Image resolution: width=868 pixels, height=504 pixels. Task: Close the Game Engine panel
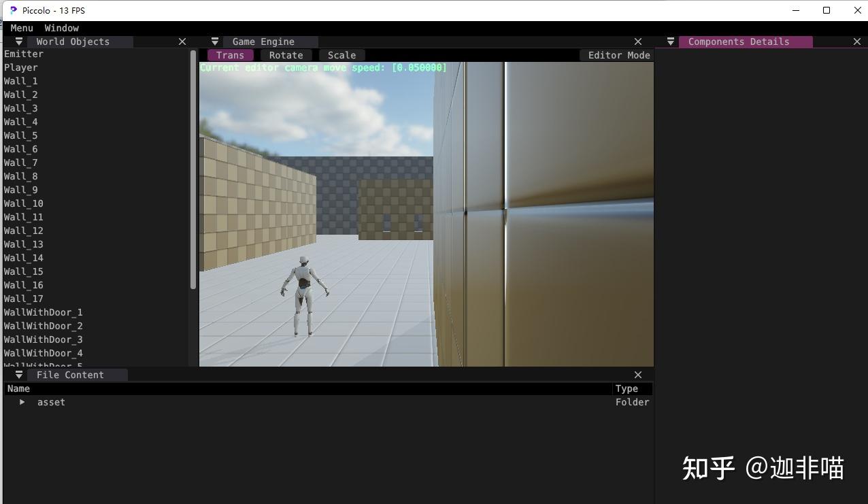coord(638,41)
